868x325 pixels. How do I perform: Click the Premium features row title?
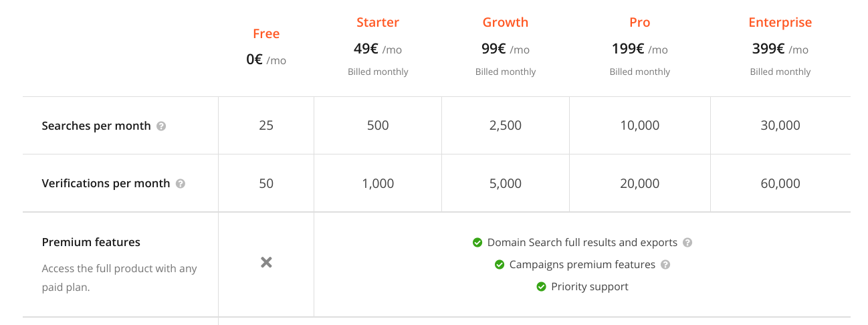pos(91,242)
